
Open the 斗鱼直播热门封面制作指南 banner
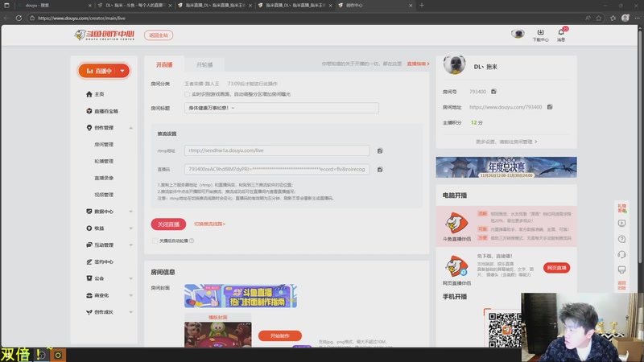coord(241,296)
